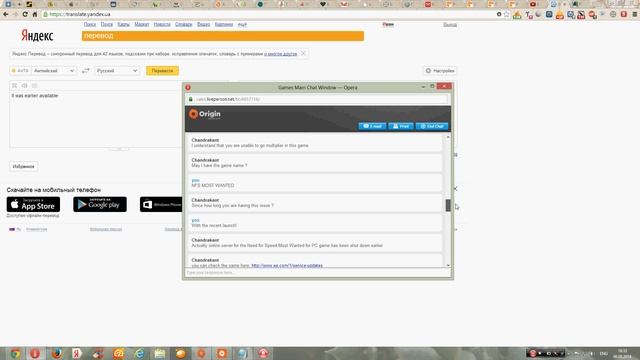Image resolution: width=640 pixels, height=360 pixels.
Task: Click the Yandex logo
Action: point(37,36)
